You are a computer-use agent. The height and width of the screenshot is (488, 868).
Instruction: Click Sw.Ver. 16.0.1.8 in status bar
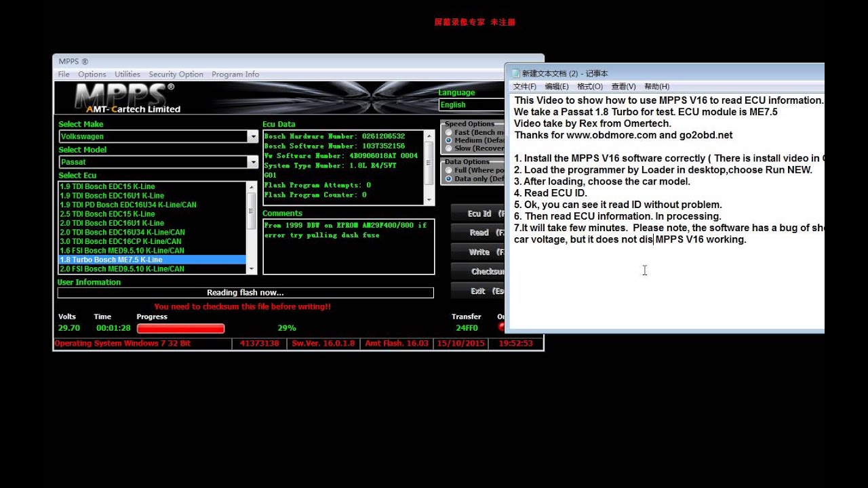pos(323,344)
